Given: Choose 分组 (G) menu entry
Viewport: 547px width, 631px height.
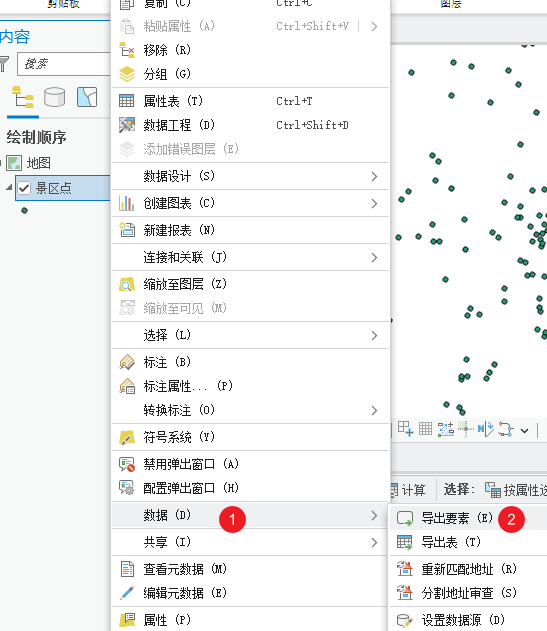Looking at the screenshot, I should (250, 74).
